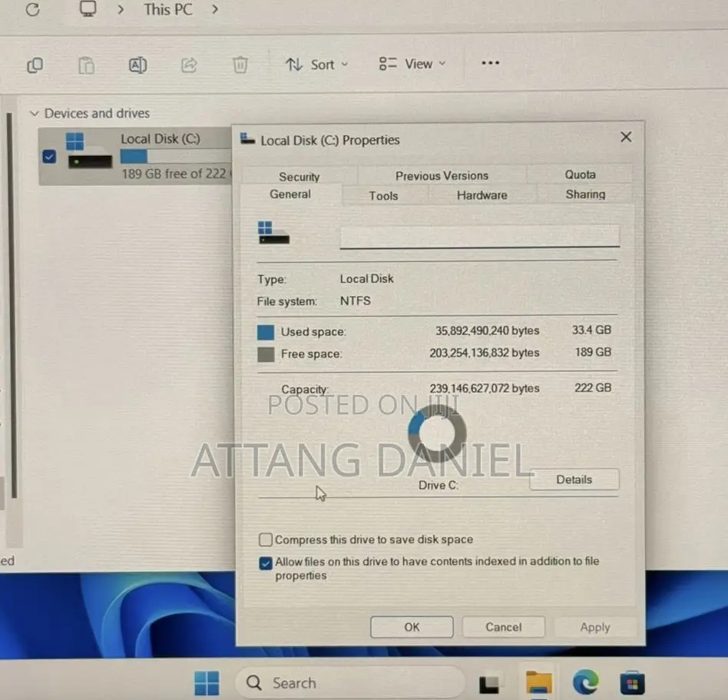The image size is (728, 700).
Task: Click the blue Used space color swatch
Action: point(266,332)
